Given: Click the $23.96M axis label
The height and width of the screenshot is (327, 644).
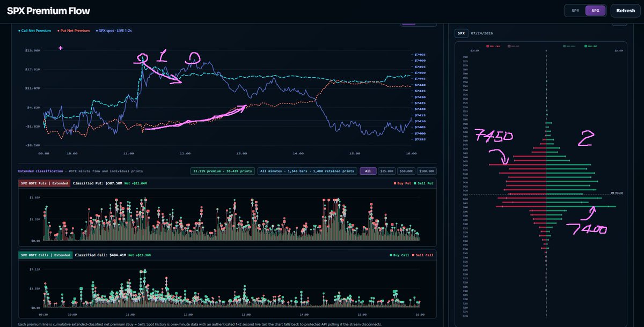Looking at the screenshot, I should (x=33, y=50).
